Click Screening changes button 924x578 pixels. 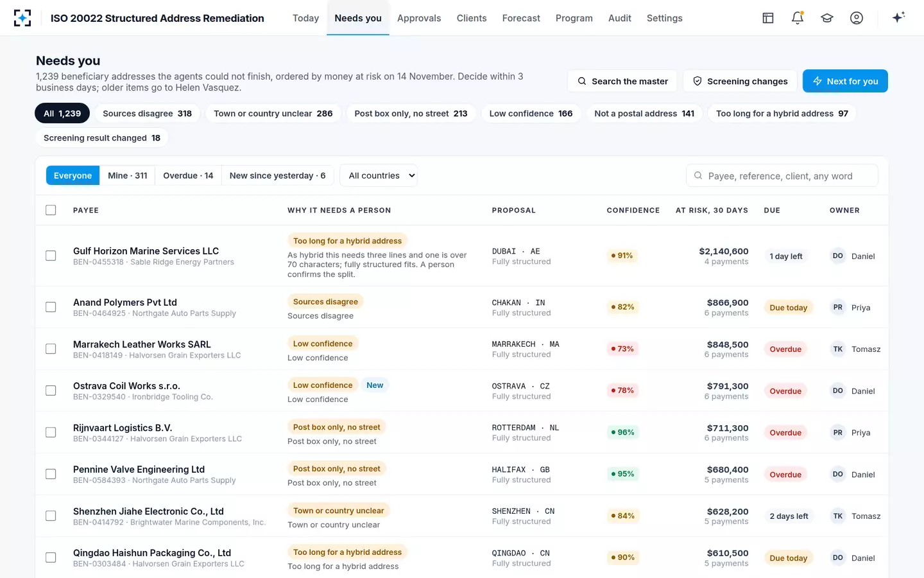point(740,81)
